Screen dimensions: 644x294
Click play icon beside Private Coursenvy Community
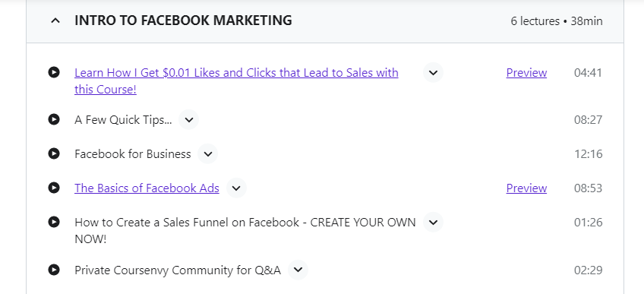point(54,270)
